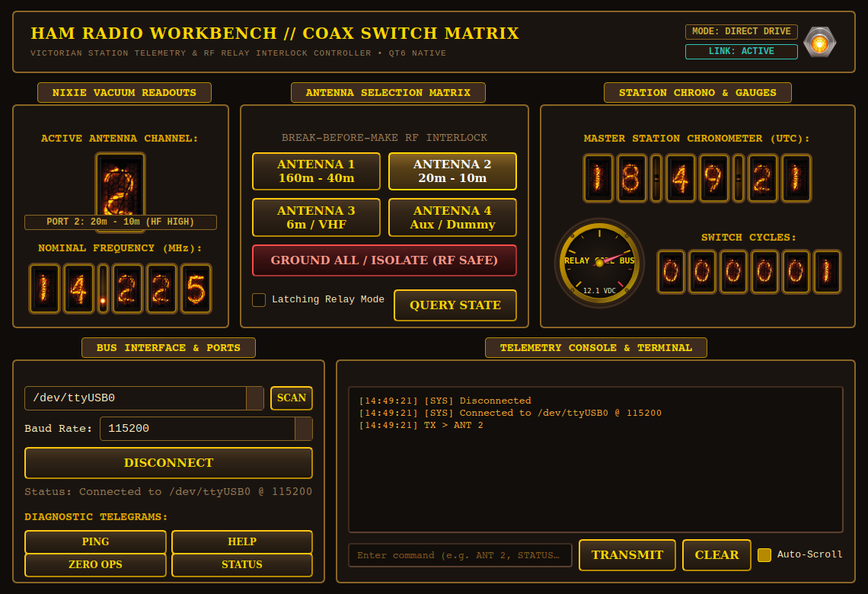Click the 'TX > ANT 2' log line

[421, 425]
